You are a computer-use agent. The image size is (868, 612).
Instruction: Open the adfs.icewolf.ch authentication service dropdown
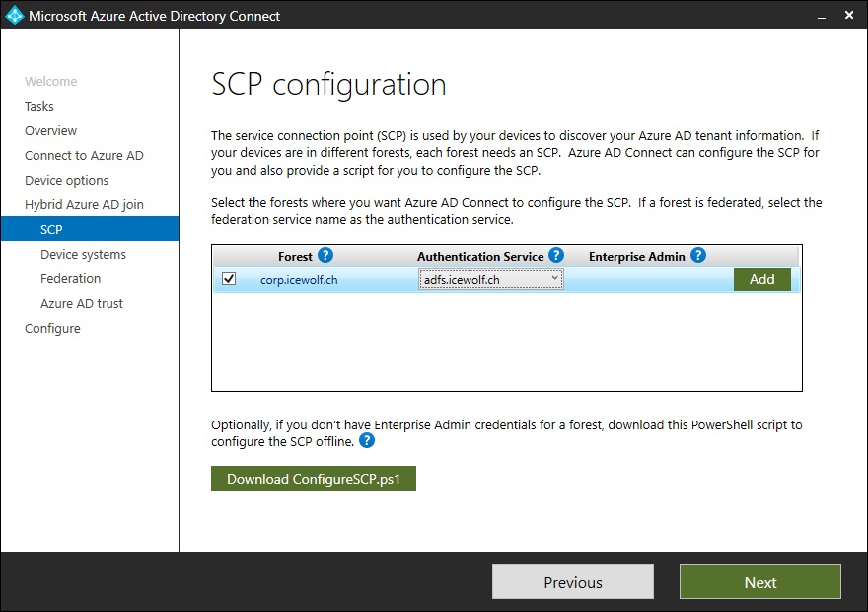point(490,279)
